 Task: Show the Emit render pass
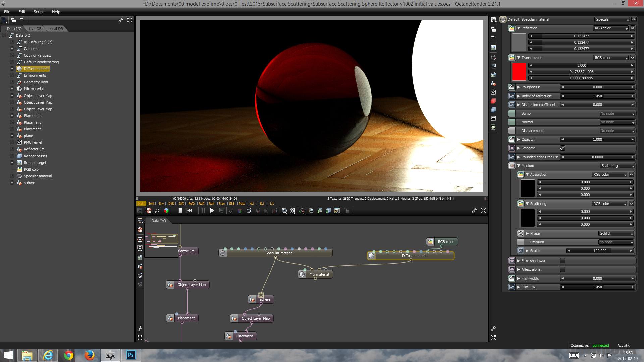(151, 203)
